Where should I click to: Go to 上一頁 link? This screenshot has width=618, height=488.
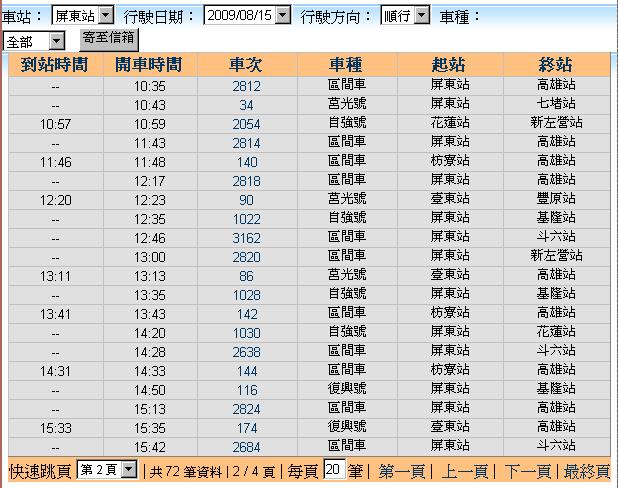tap(464, 471)
